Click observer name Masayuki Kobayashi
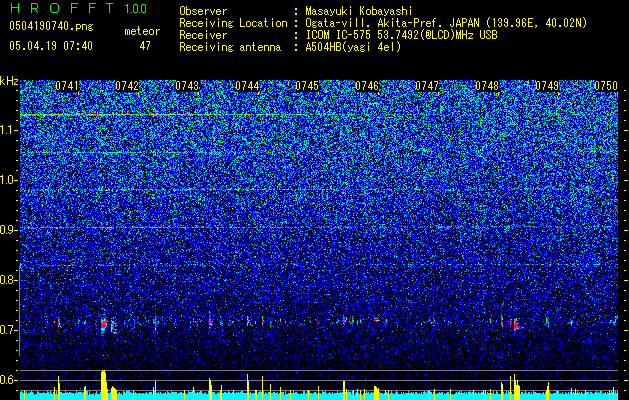 pyautogui.click(x=359, y=11)
